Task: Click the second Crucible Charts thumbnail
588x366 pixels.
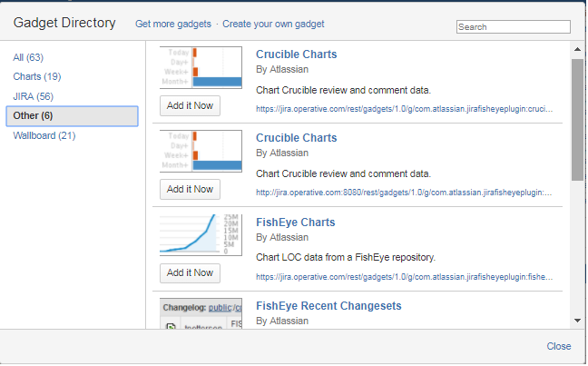Action: coord(201,151)
